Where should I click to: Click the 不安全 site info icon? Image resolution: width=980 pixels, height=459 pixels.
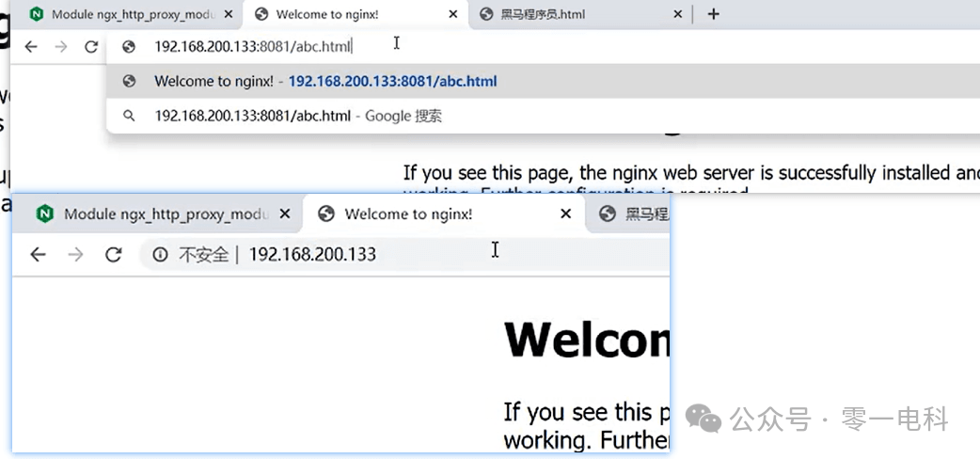tap(161, 255)
